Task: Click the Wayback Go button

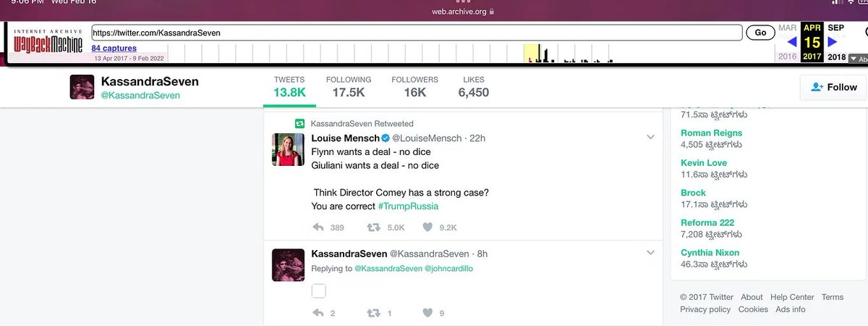Action: click(x=760, y=33)
